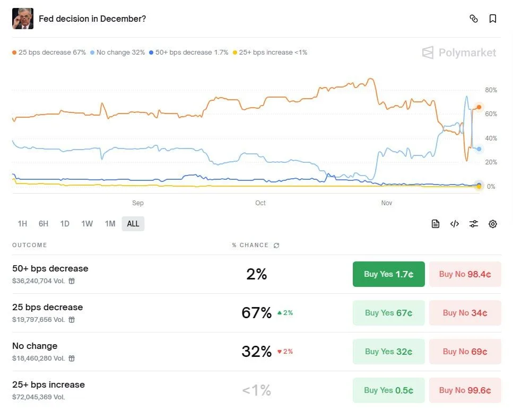Click the embed code icon

[455, 224]
